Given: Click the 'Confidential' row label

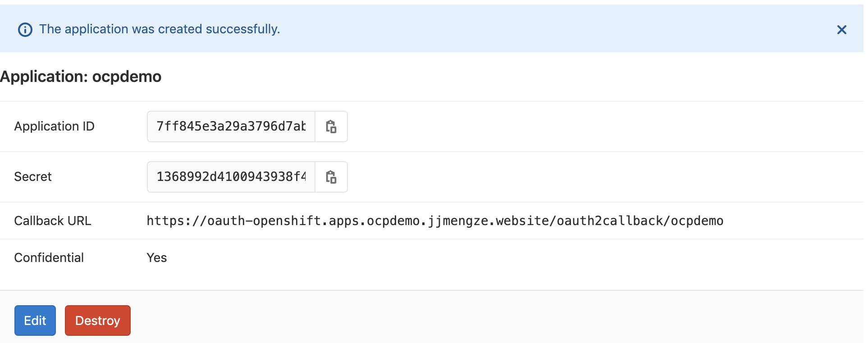Looking at the screenshot, I should pyautogui.click(x=49, y=257).
